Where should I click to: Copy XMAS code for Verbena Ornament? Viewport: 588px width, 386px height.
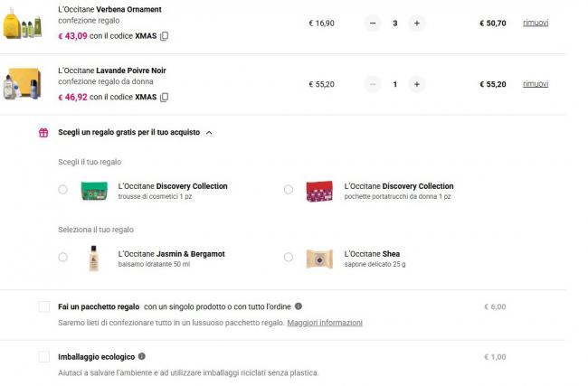tap(164, 36)
